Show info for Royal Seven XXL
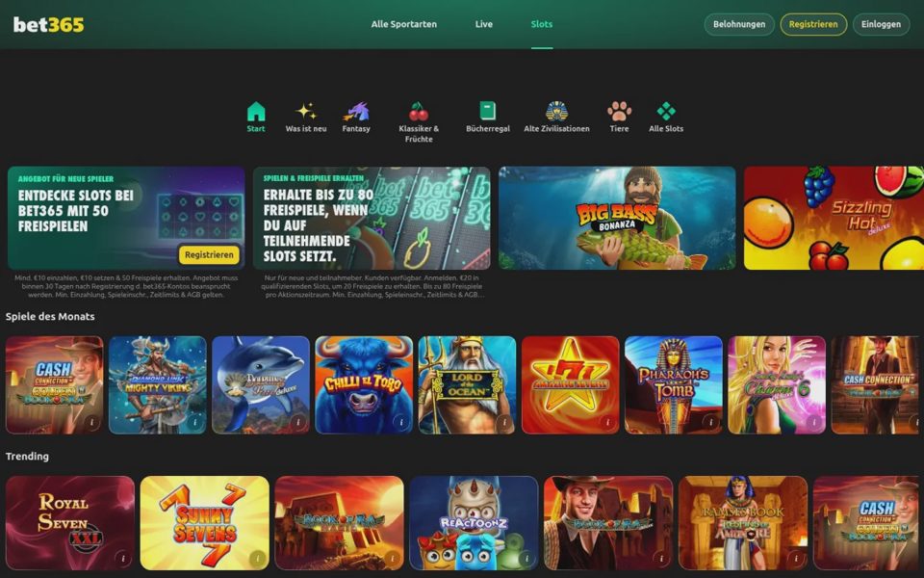This screenshot has height=578, width=924. click(x=122, y=558)
